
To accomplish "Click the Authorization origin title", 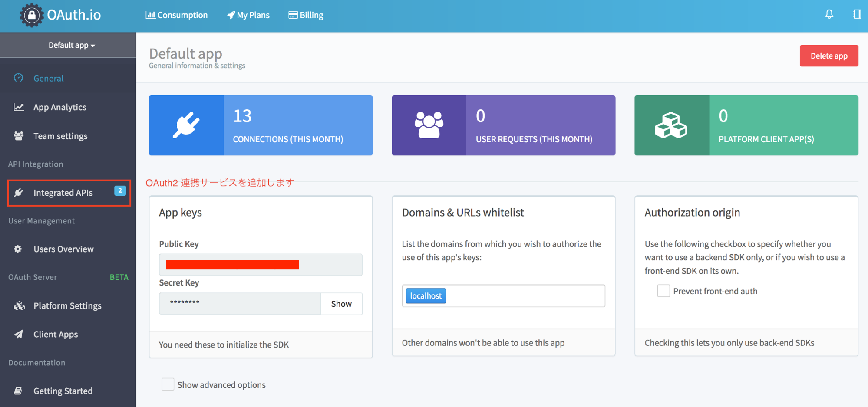I will (692, 213).
